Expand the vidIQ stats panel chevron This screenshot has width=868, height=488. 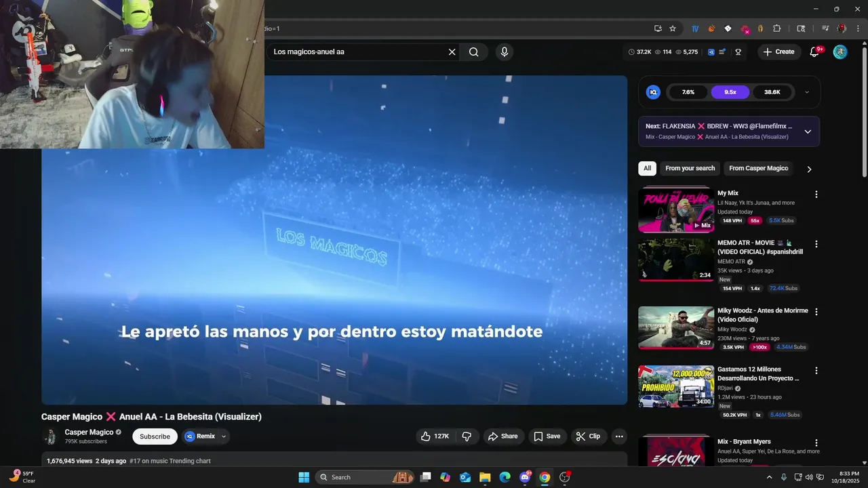(806, 92)
